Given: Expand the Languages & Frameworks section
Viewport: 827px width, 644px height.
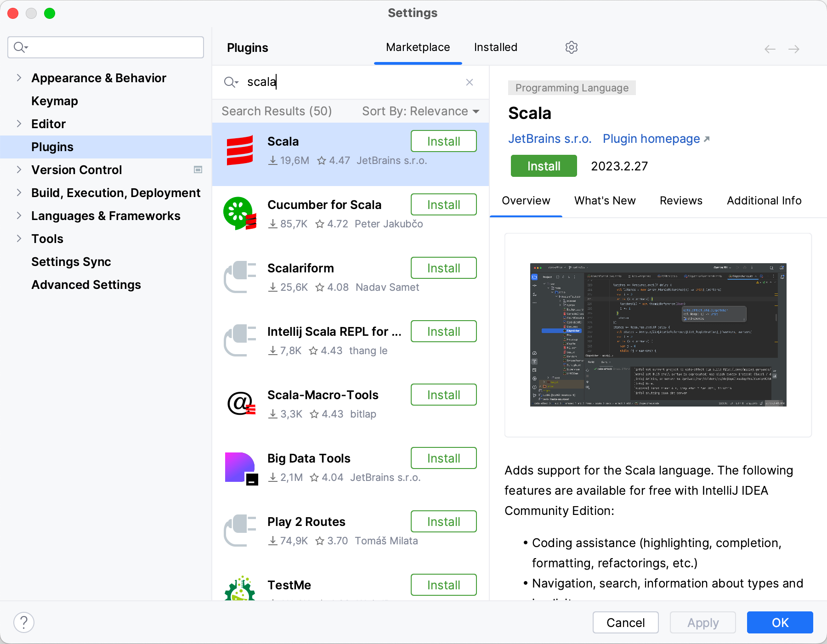Looking at the screenshot, I should point(18,215).
